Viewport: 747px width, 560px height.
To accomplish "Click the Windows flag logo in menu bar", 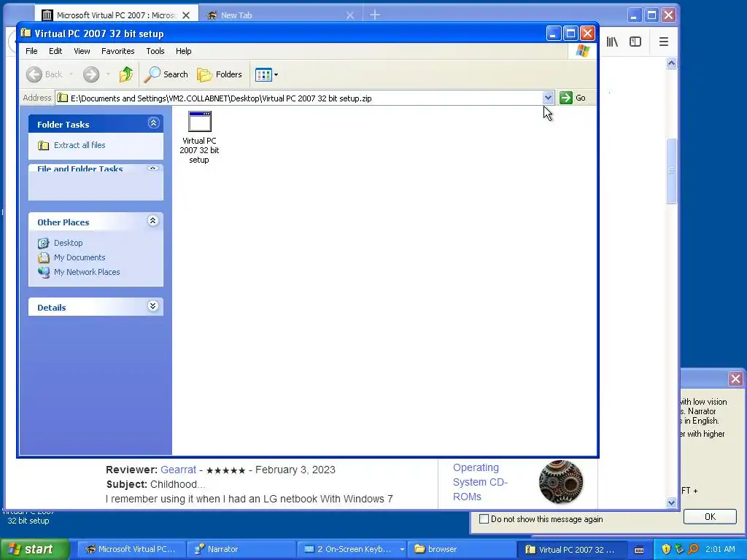I will pos(582,51).
